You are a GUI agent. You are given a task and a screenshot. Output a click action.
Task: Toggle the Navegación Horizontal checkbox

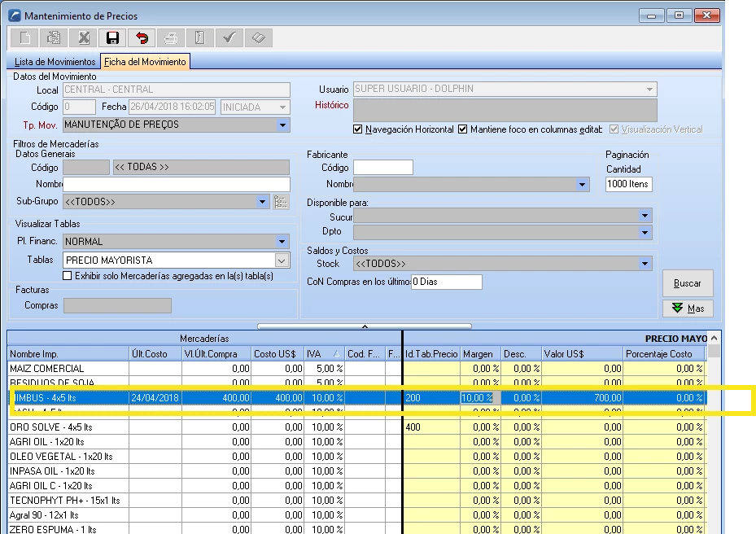point(358,129)
